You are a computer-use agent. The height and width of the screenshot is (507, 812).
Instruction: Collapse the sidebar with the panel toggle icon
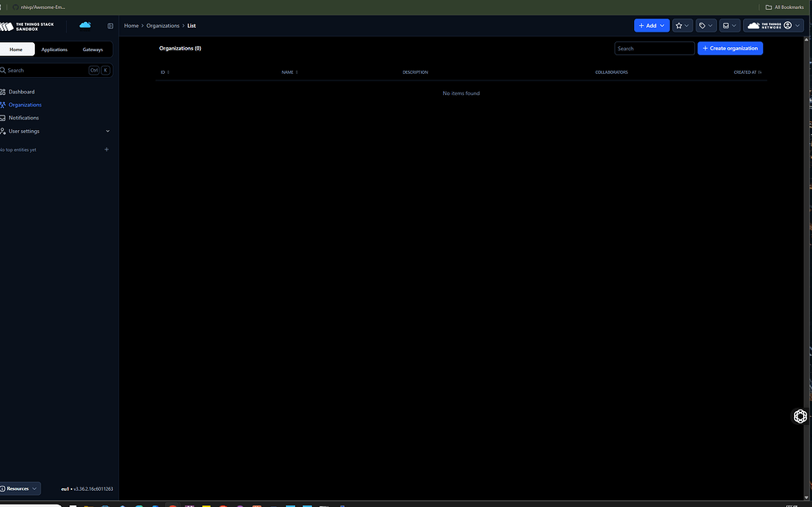(x=111, y=26)
